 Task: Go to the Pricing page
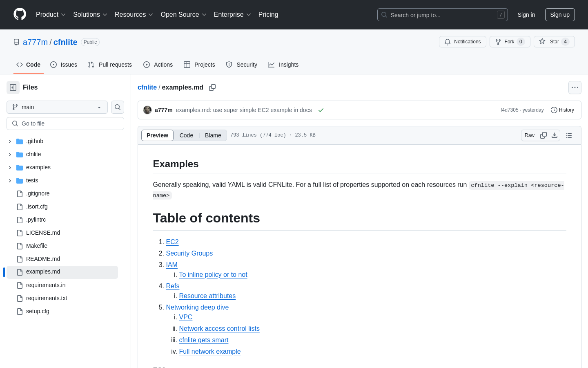[268, 14]
